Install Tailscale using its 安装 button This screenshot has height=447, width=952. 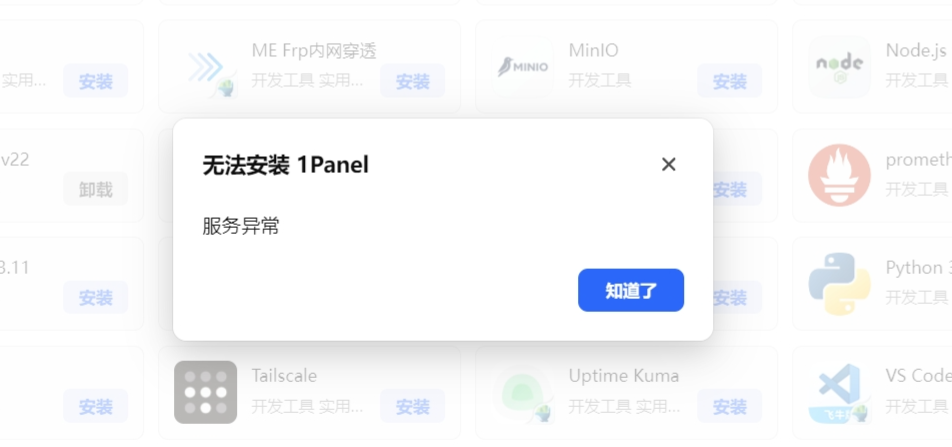(x=412, y=407)
